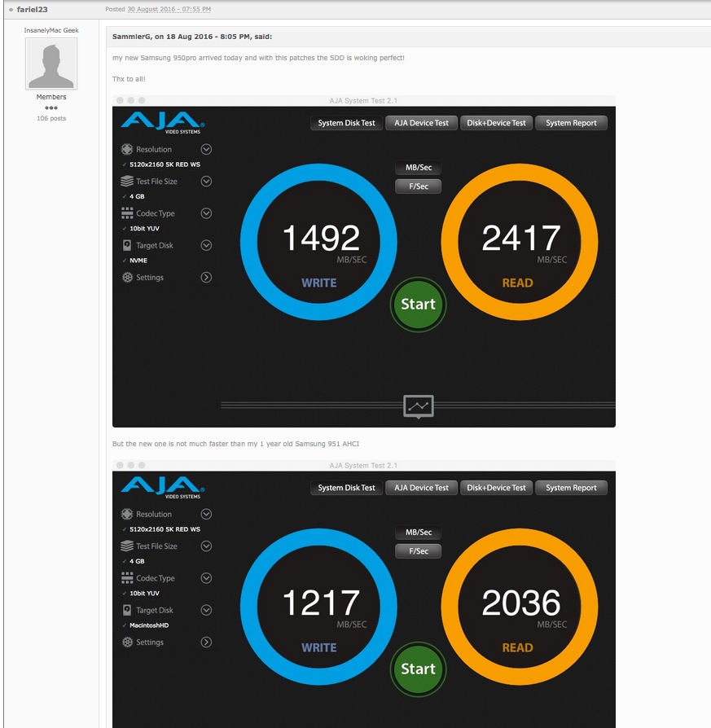The height and width of the screenshot is (728, 711).
Task: Open the graph chart icon in the first AJA window
Action: [419, 406]
